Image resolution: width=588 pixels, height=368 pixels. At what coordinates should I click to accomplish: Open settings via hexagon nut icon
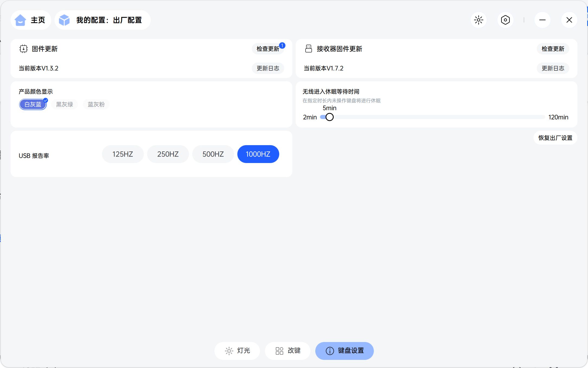pyautogui.click(x=505, y=20)
